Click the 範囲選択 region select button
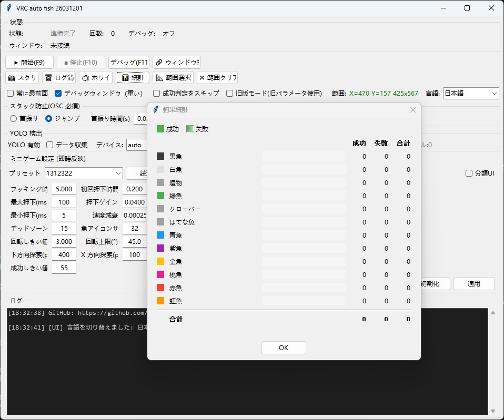The image size is (504, 420). point(173,78)
